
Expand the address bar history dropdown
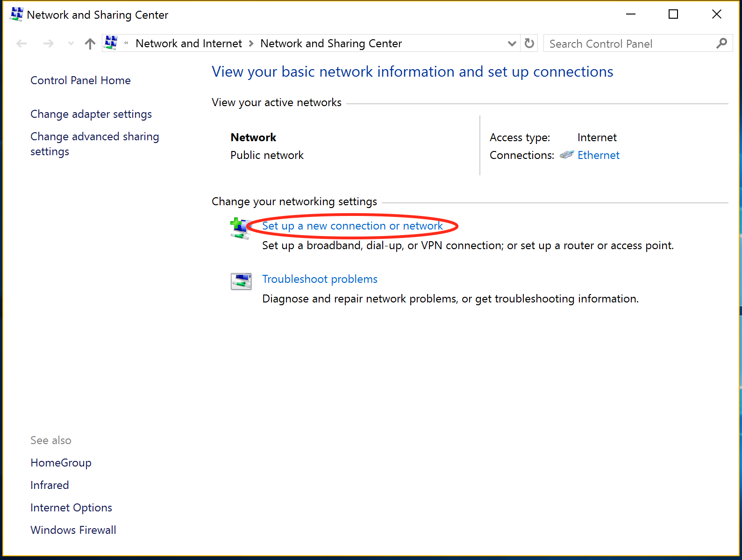[x=512, y=43]
